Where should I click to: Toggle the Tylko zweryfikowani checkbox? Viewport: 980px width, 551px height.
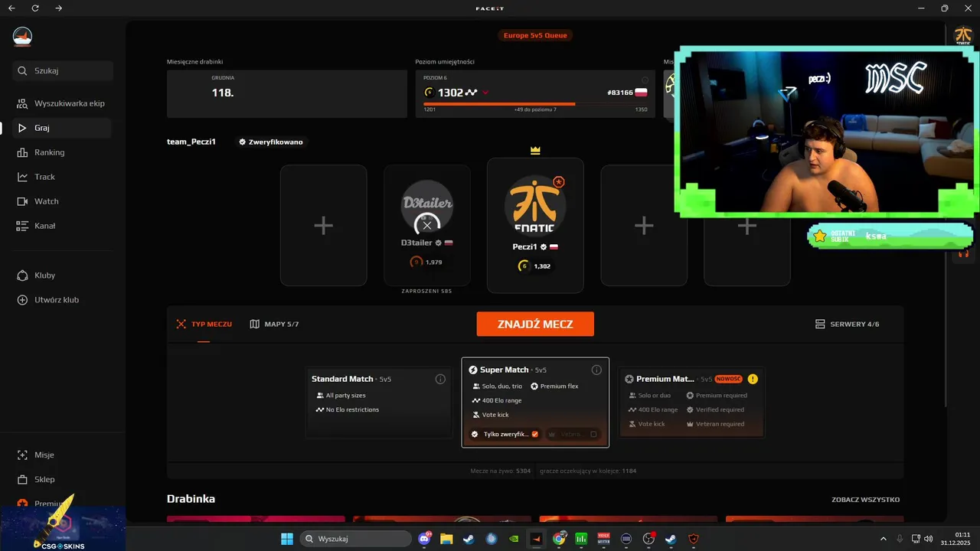[x=534, y=434]
